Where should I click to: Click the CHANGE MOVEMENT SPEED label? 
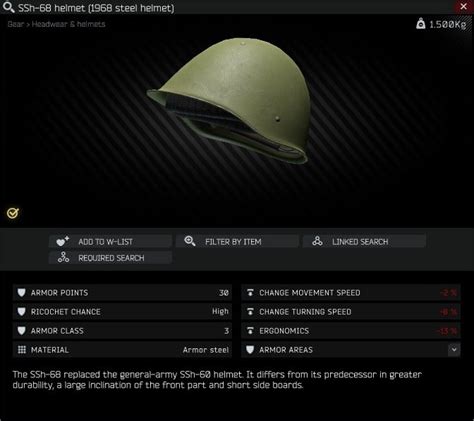(x=310, y=293)
